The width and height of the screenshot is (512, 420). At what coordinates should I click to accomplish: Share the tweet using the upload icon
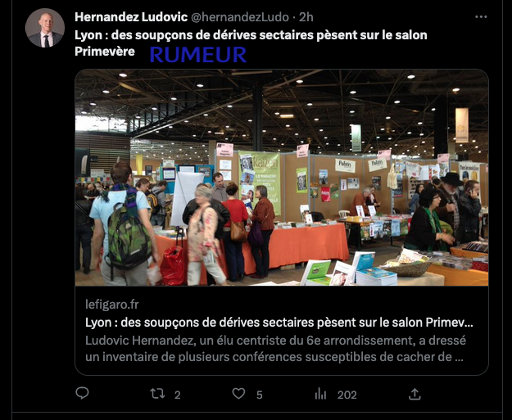[x=415, y=394]
